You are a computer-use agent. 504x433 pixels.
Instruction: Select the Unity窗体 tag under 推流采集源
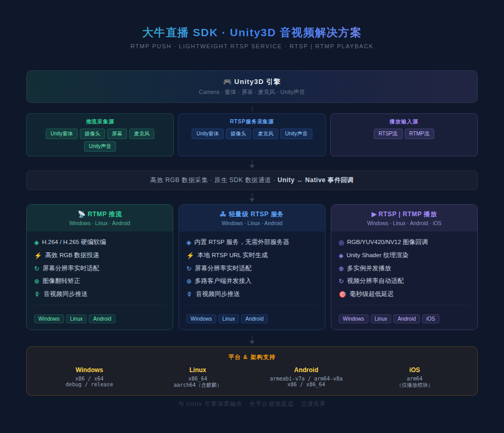pyautogui.click(x=61, y=134)
